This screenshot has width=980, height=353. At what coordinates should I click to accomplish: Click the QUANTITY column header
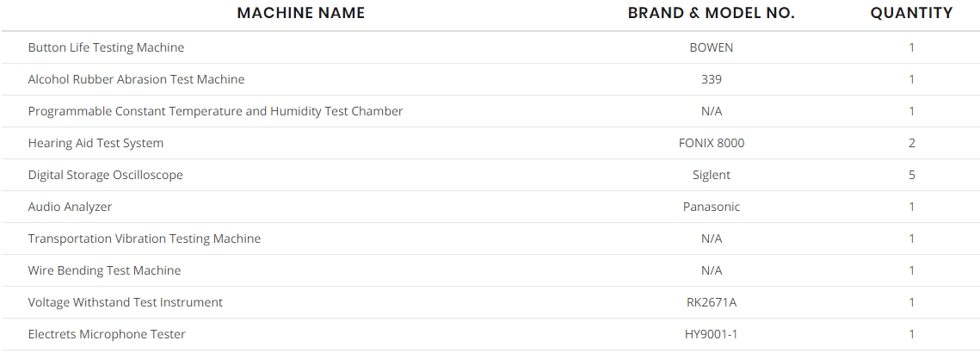(911, 13)
